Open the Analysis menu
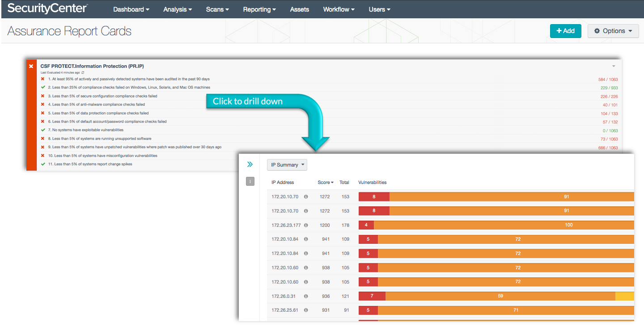 pos(177,9)
